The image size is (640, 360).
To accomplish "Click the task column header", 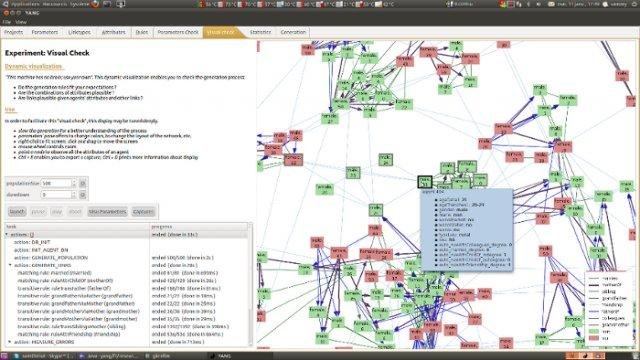I will pos(77,227).
